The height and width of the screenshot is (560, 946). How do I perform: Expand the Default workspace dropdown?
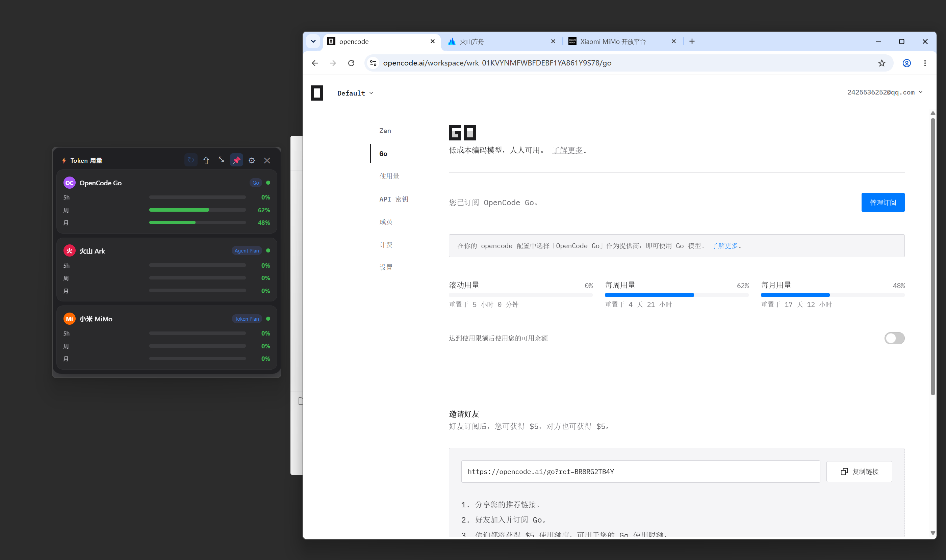pos(355,93)
